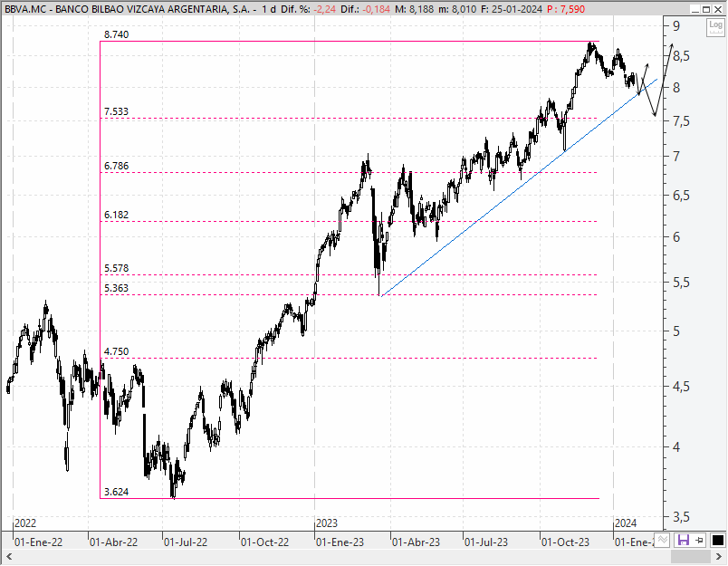
Task: Click the 8.740 Fibonacci level label
Action: pos(116,34)
